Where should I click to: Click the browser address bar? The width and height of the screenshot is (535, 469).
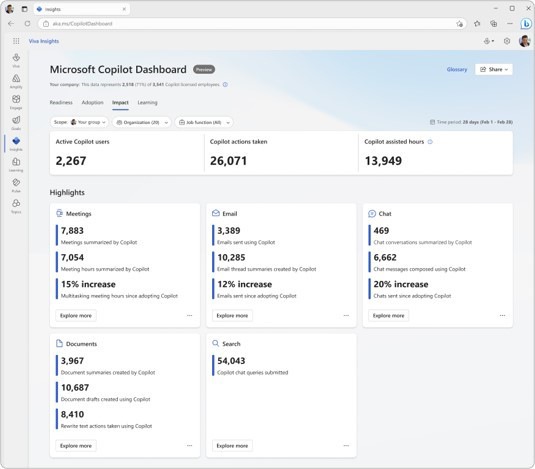(x=252, y=24)
